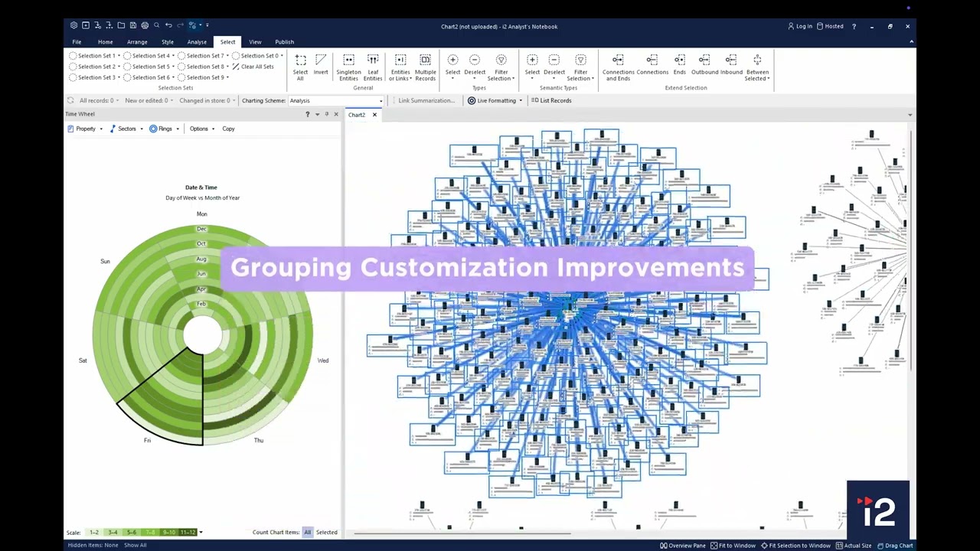Click Fit Selection to Window
This screenshot has height=551, width=980.
tap(795, 546)
